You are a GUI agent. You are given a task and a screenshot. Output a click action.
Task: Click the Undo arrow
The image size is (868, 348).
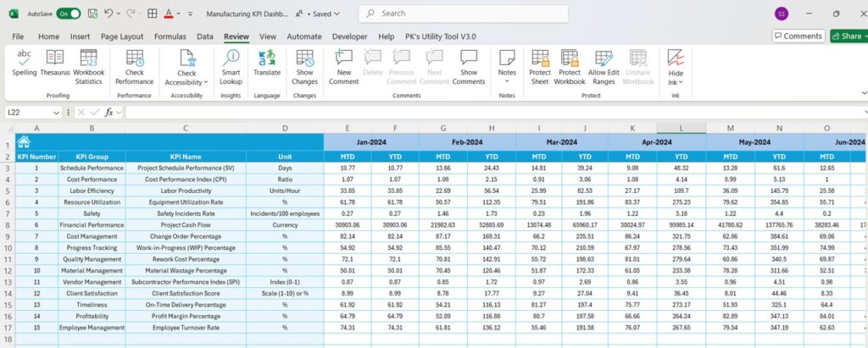coord(109,14)
